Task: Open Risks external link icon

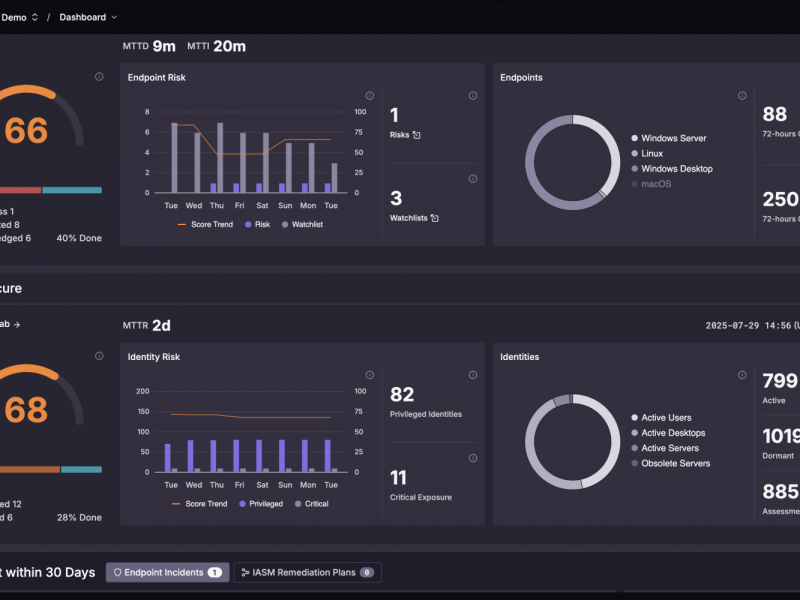Action: (417, 135)
